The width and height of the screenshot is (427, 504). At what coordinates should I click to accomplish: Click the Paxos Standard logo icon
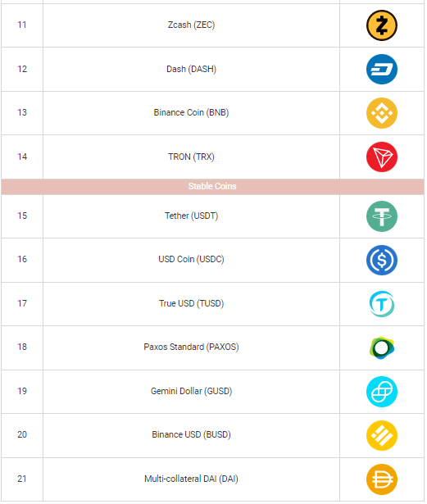[382, 347]
